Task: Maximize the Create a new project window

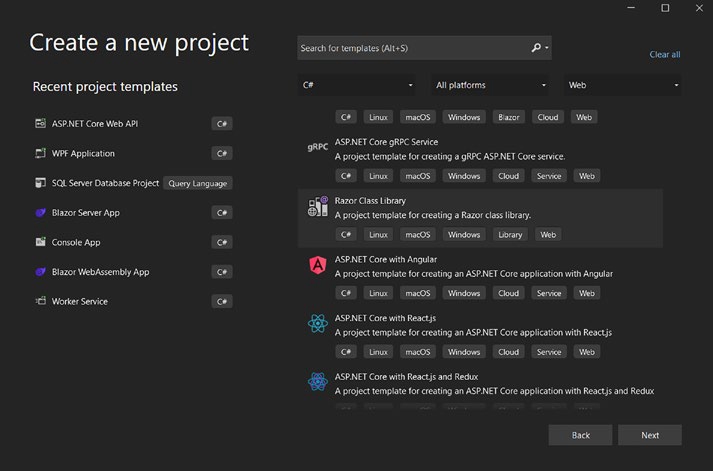Action: point(665,8)
